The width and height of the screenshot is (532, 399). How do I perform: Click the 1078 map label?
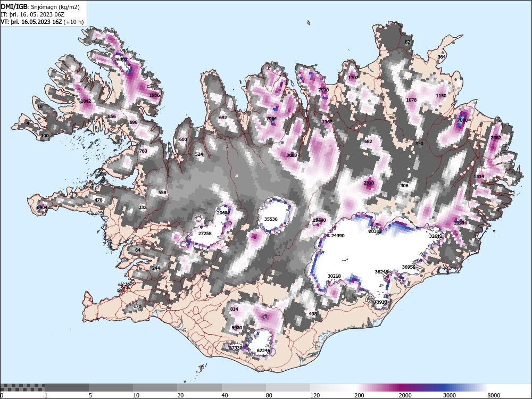point(411,100)
